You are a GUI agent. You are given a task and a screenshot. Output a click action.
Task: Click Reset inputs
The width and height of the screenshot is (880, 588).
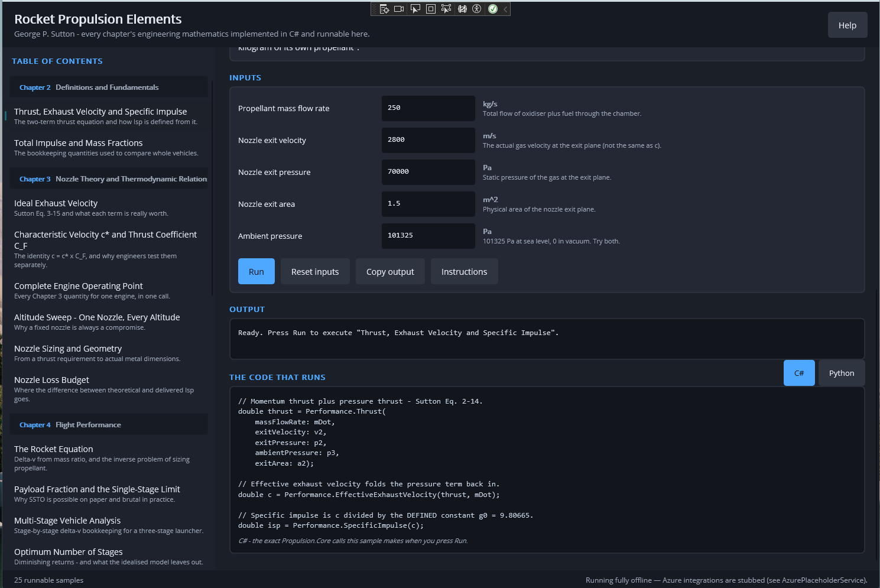315,271
